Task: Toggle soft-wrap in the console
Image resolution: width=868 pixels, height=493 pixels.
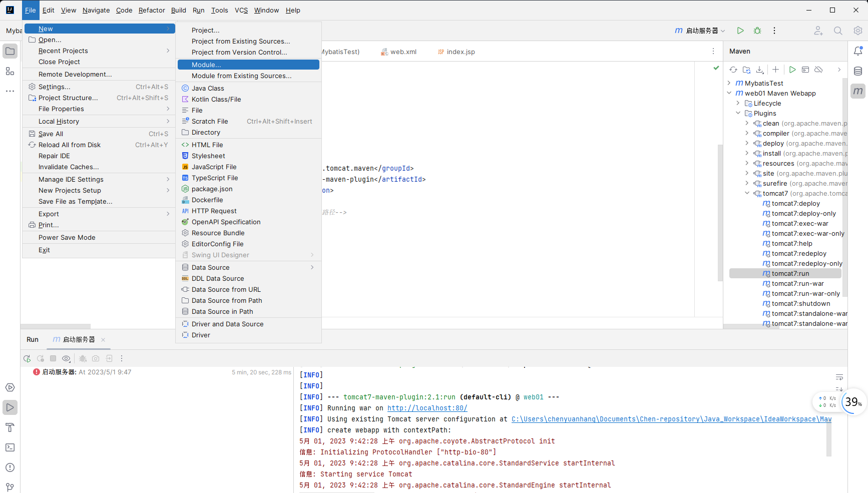Action: (839, 377)
